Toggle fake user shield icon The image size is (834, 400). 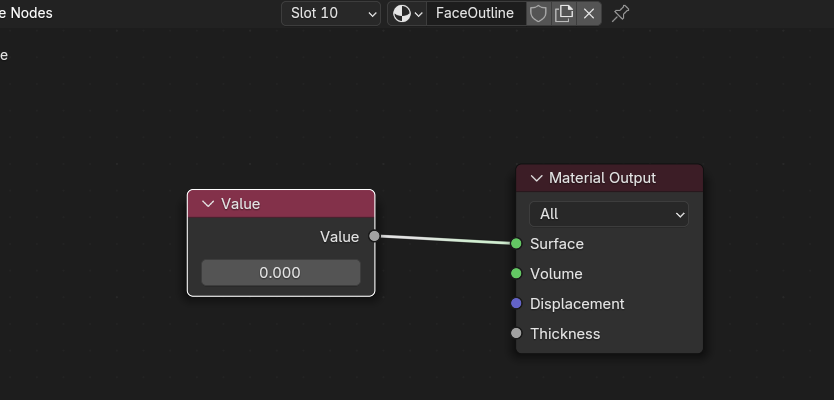click(538, 13)
